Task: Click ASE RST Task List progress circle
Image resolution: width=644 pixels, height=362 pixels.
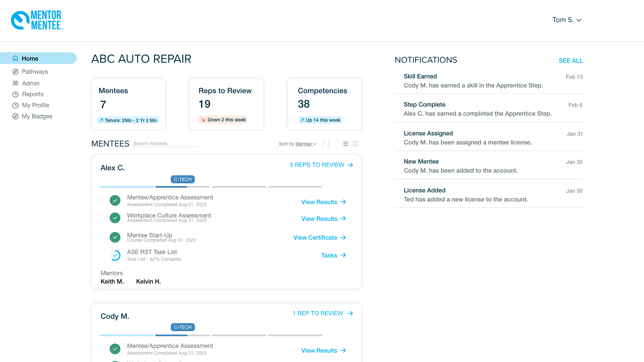Action: coord(115,255)
